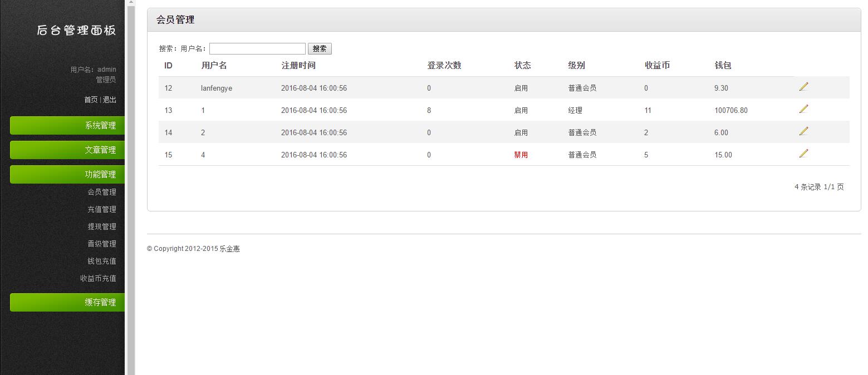Click the edit pencil for user lanfengye

(803, 87)
